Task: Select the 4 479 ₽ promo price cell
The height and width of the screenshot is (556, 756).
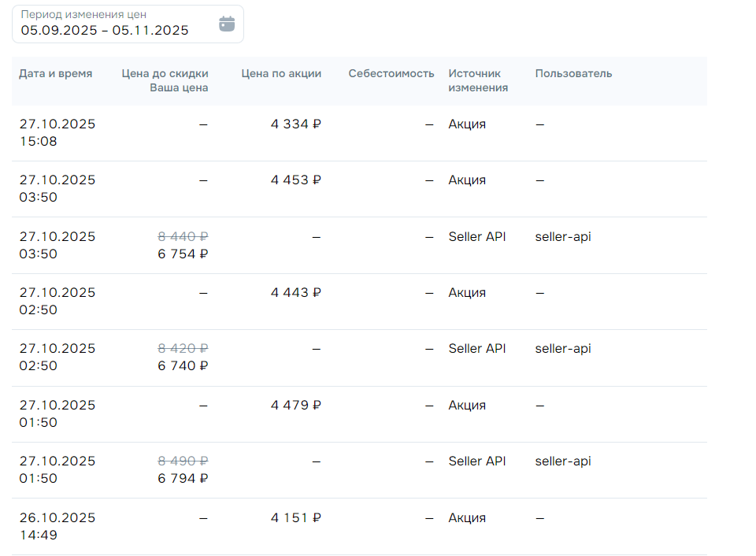Action: tap(296, 406)
